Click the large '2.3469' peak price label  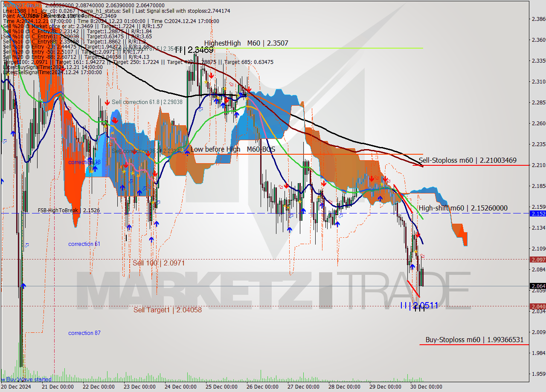point(195,50)
